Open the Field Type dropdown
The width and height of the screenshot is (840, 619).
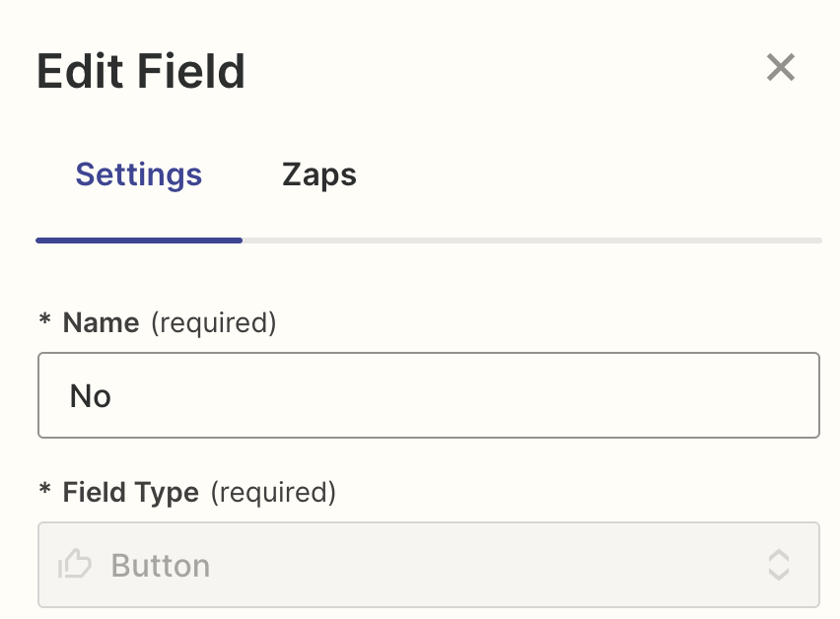pos(428,565)
